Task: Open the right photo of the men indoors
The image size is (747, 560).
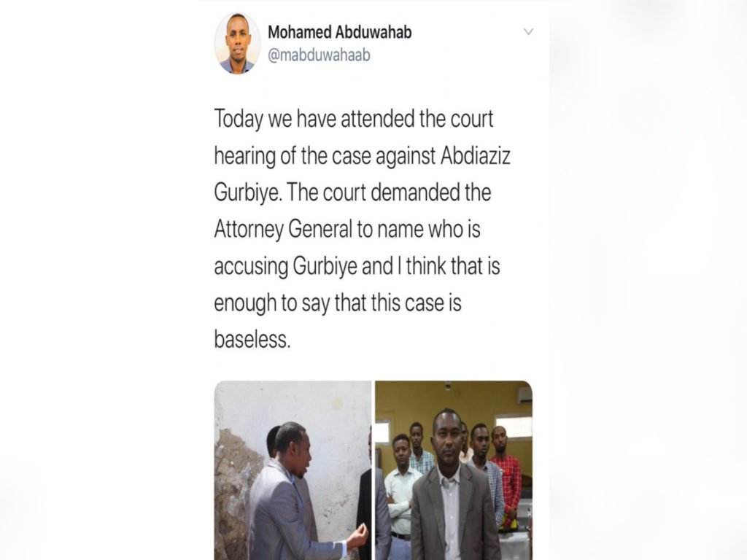Action: coord(454,470)
